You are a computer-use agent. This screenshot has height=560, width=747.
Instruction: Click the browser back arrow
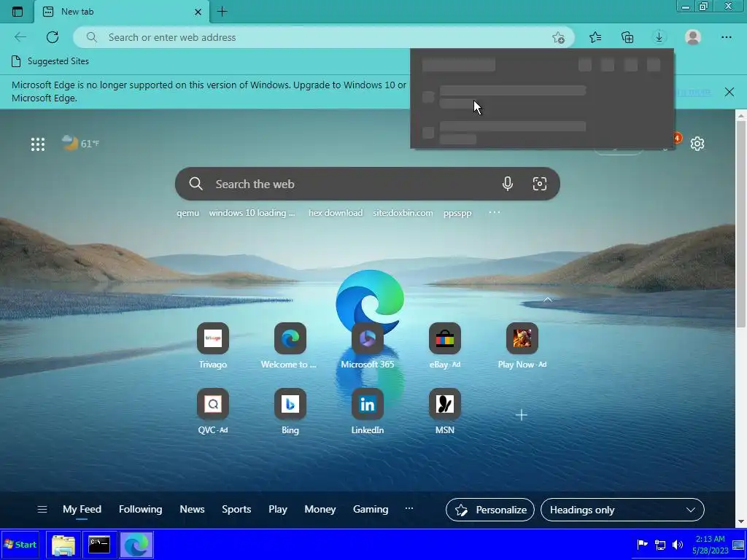(20, 37)
